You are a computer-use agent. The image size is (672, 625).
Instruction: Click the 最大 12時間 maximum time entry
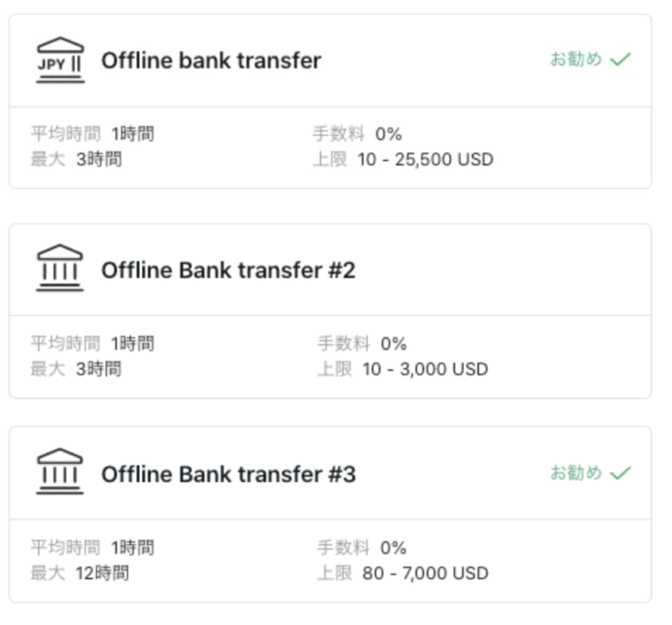coord(80,573)
